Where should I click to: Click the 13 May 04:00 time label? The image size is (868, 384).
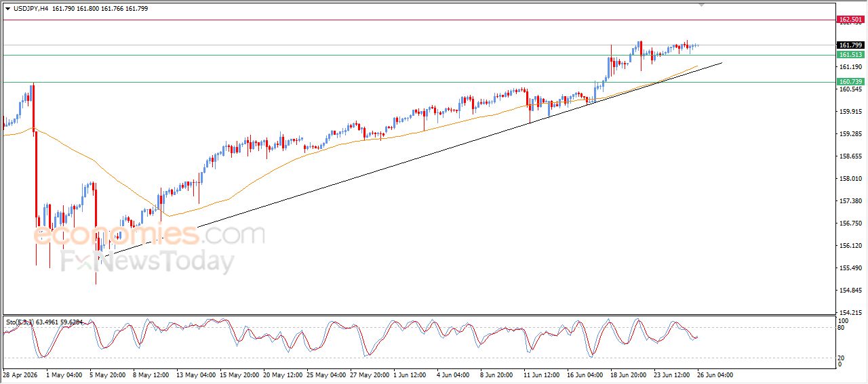pyautogui.click(x=196, y=375)
